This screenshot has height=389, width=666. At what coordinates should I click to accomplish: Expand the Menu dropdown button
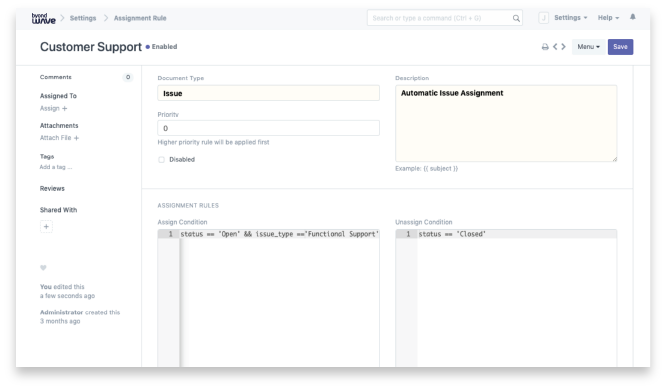pyautogui.click(x=588, y=47)
